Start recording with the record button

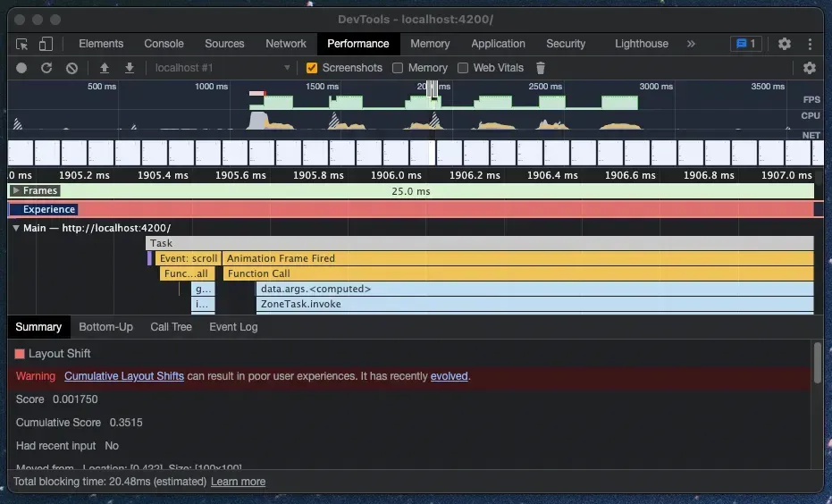21,68
